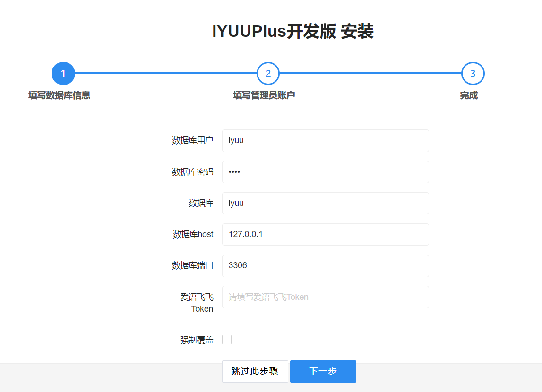Click the 强制覆盖 label text
Viewport: 542px width, 392px height.
(x=197, y=340)
